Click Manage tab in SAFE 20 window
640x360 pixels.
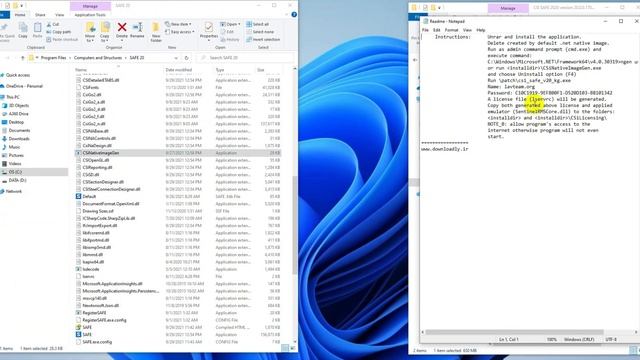tap(90, 6)
